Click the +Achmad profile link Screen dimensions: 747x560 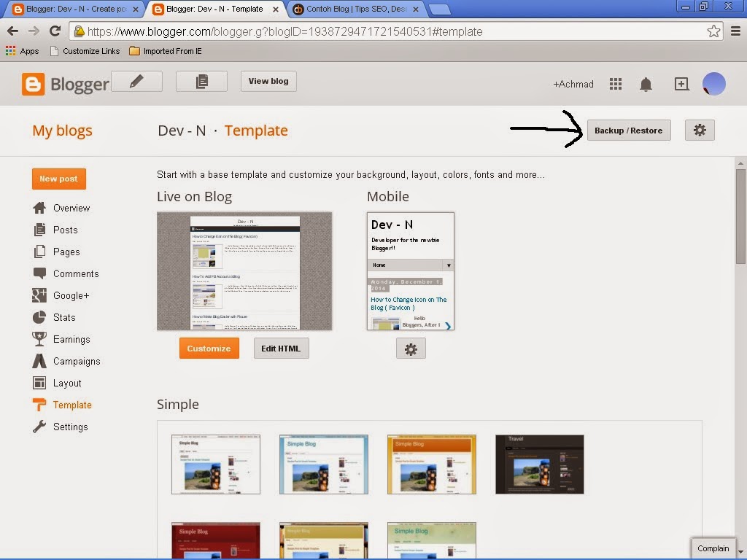[573, 85]
